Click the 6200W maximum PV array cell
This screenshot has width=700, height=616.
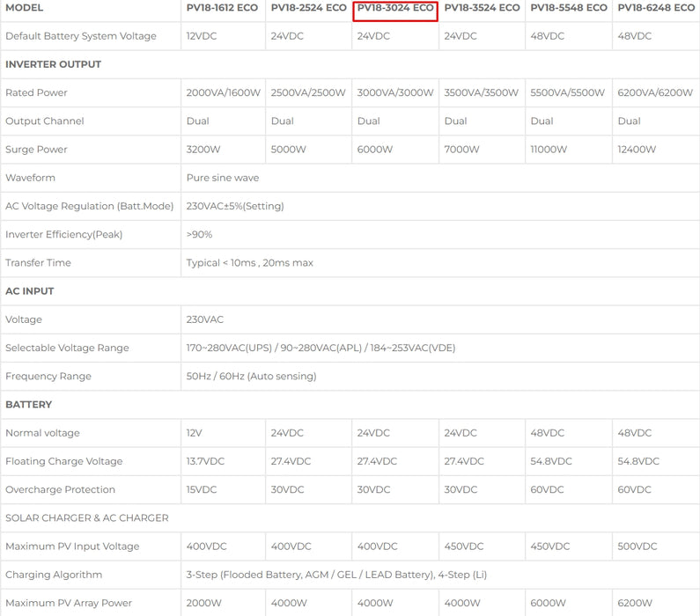point(635,603)
